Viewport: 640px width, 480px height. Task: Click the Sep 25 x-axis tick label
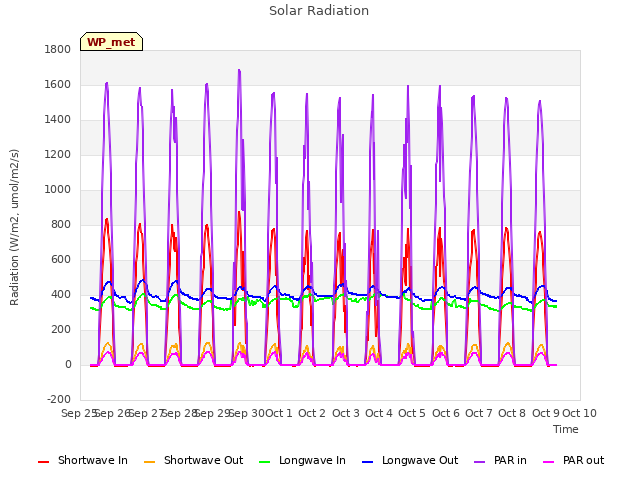tap(78, 413)
